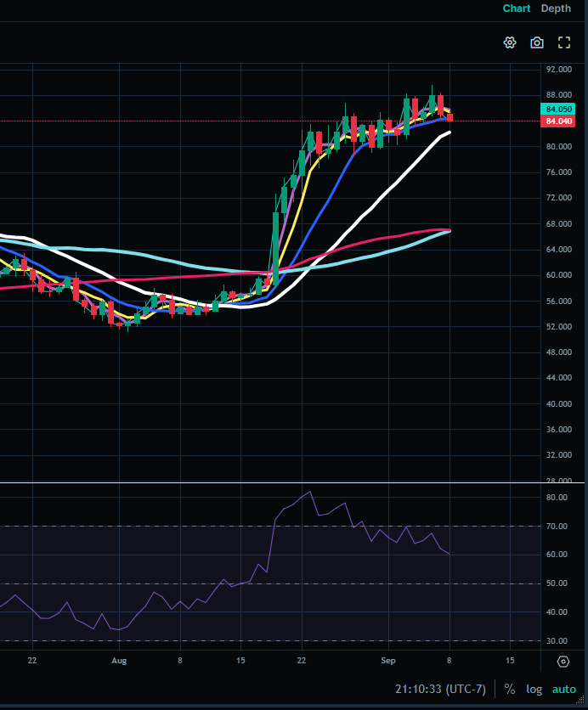Open time axis settings hexagon icon
The height and width of the screenshot is (710, 588).
coord(563,662)
